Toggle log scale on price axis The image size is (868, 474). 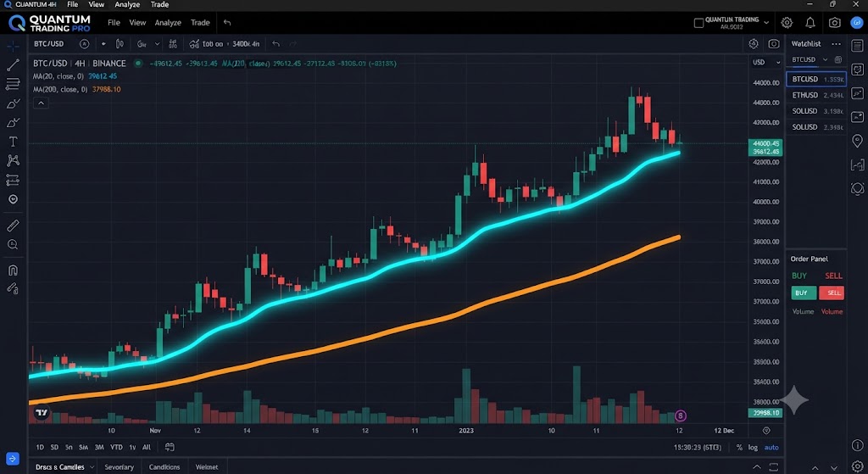(x=753, y=448)
